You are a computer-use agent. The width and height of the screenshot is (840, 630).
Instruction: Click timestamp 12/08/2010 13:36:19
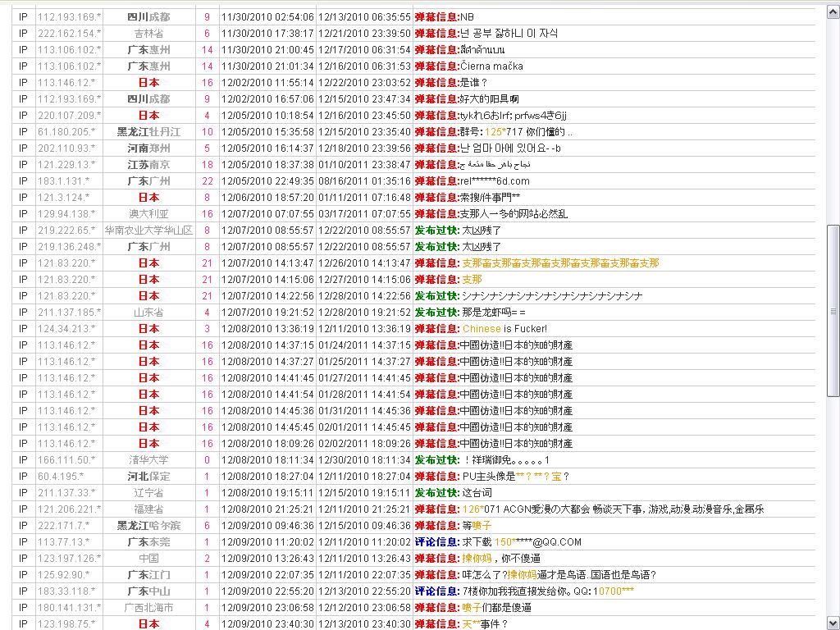267,328
